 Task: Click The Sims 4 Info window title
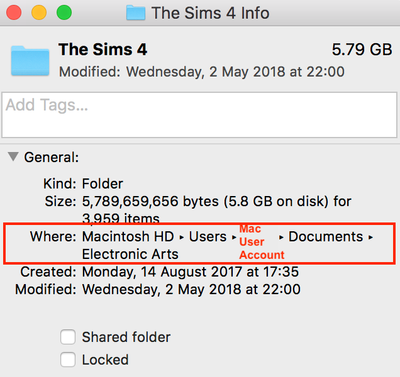point(210,13)
